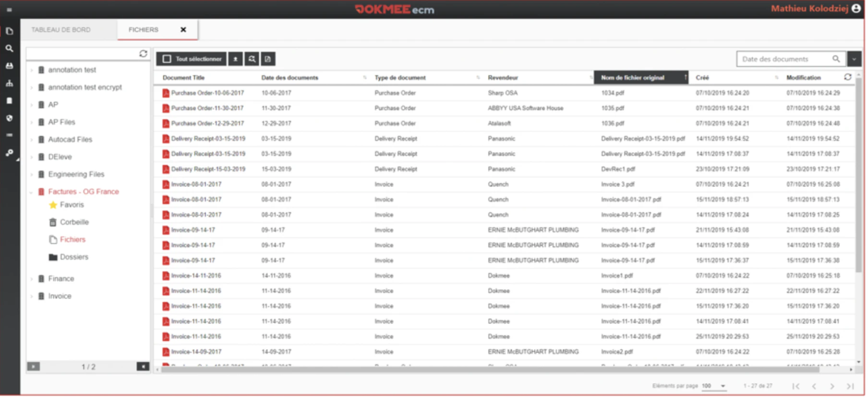Expand the Engineering Files cabinet
The height and width of the screenshot is (398, 868).
(32, 175)
